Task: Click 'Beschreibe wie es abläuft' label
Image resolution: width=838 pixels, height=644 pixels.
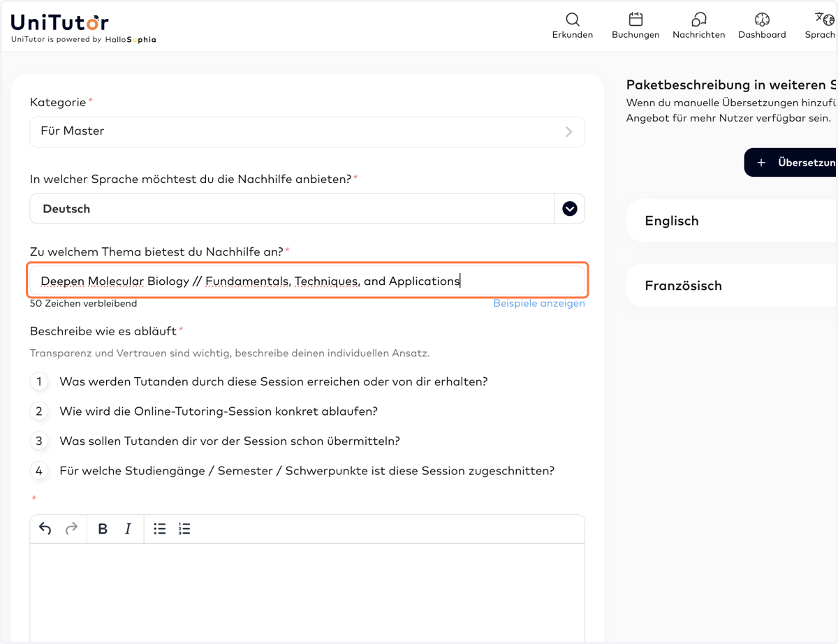Action: point(104,331)
